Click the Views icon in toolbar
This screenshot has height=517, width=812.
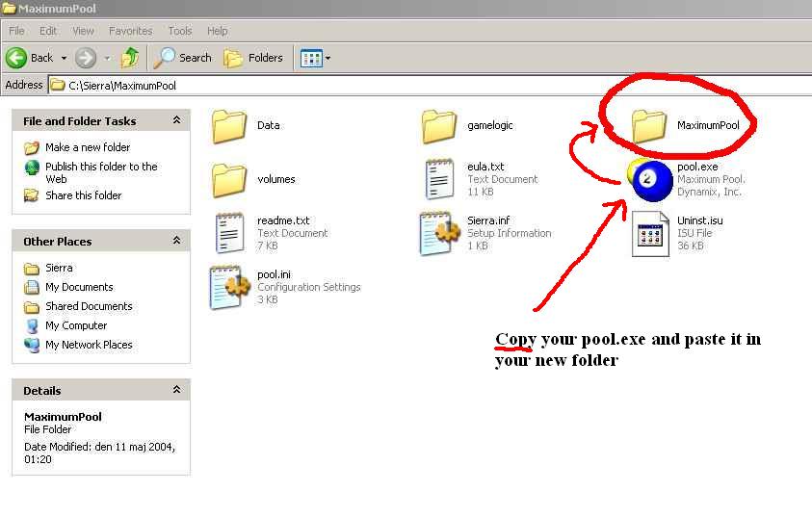(x=312, y=58)
